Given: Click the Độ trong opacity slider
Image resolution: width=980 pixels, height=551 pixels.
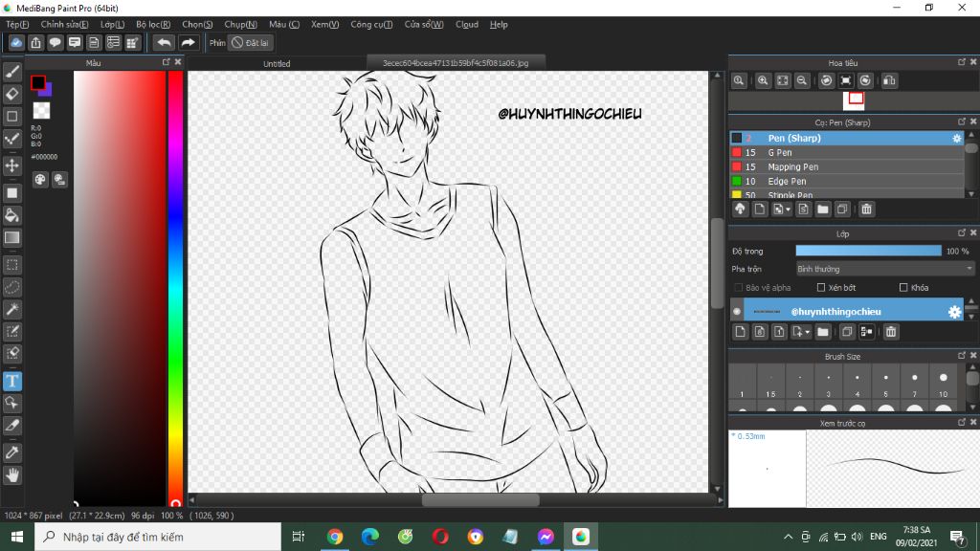Looking at the screenshot, I should point(868,251).
